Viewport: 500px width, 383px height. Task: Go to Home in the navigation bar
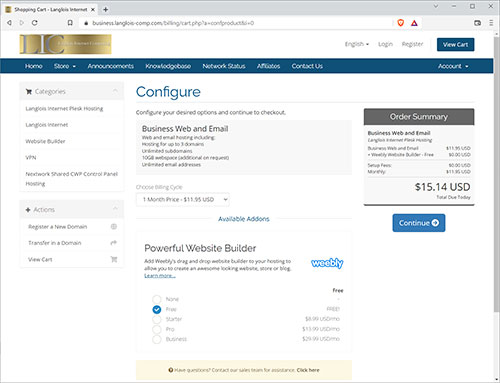33,66
